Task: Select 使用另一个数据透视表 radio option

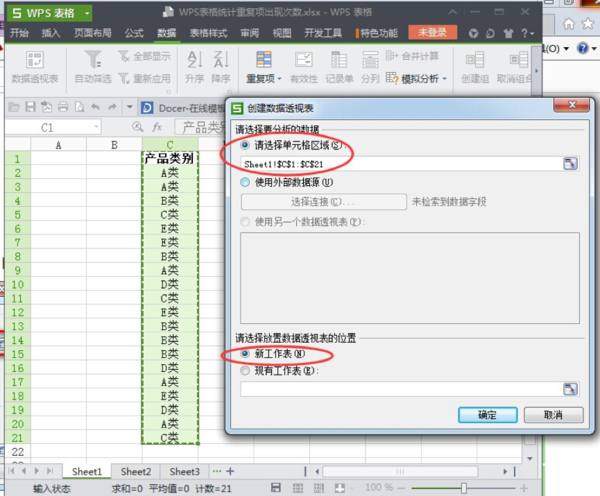Action: pos(245,222)
